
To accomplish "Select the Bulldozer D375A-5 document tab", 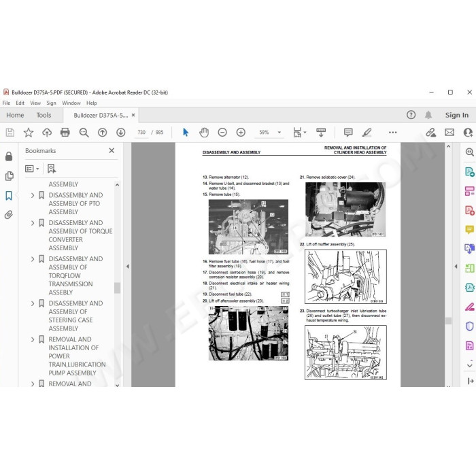I will pyautogui.click(x=101, y=116).
